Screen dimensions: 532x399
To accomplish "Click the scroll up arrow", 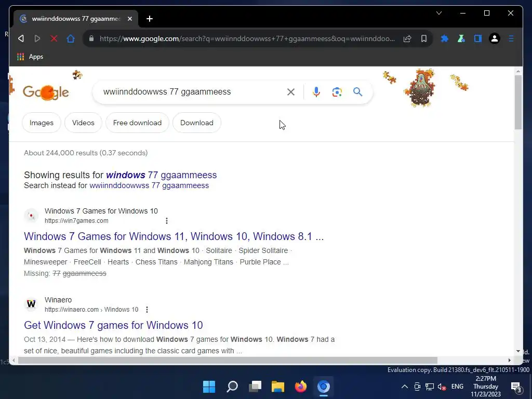I will click(x=518, y=71).
